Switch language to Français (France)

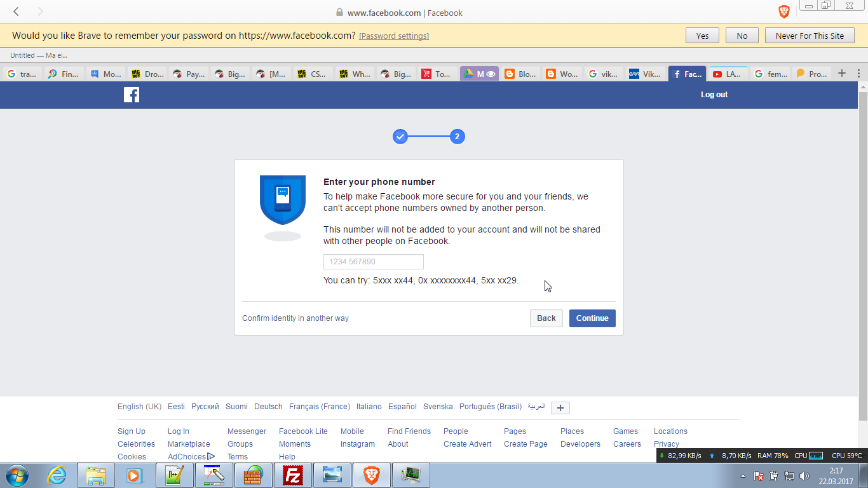[320, 407]
